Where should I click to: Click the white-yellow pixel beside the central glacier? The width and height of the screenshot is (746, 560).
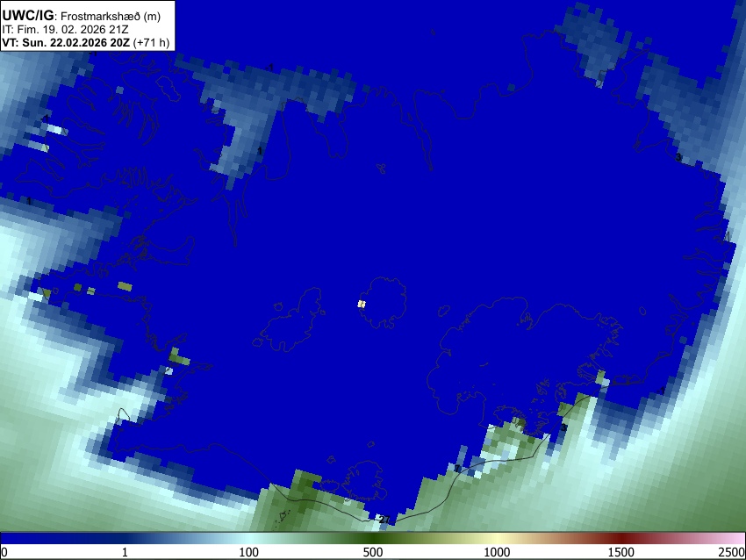point(362,304)
